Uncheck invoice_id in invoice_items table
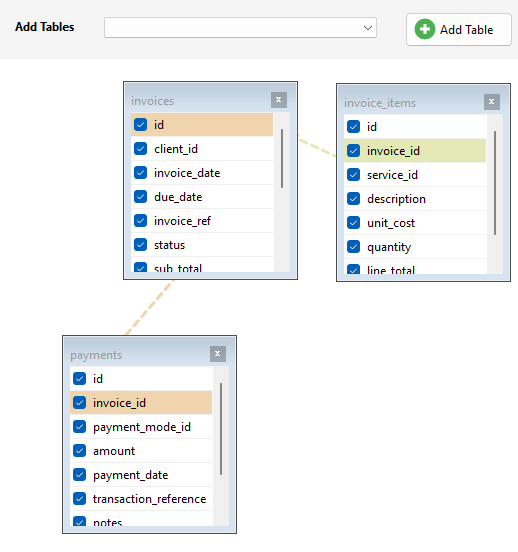 pos(353,151)
